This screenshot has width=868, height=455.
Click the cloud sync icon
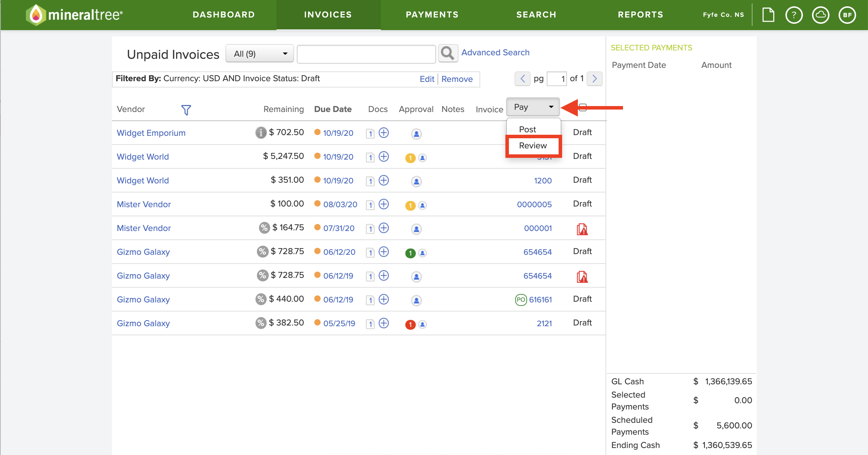820,15
